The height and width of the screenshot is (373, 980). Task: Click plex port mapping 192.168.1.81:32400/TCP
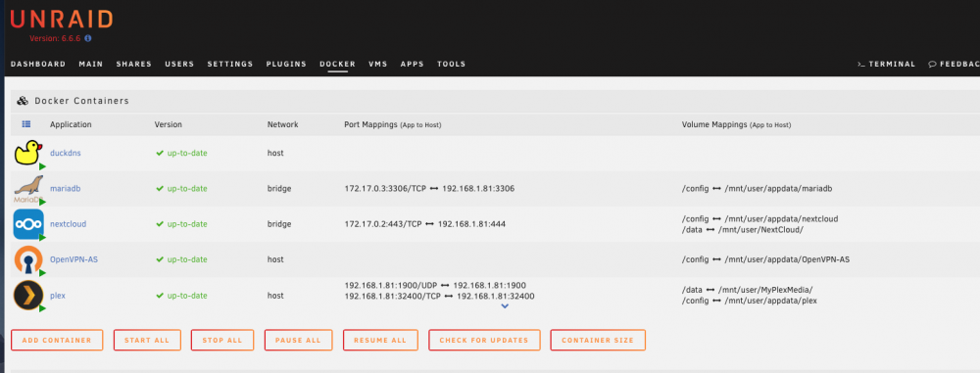click(393, 297)
